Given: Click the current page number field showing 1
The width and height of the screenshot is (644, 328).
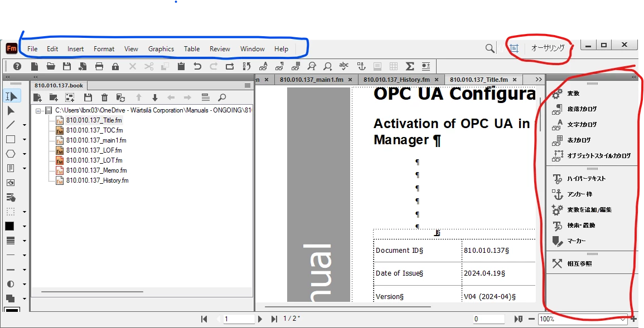Looking at the screenshot, I should click(x=239, y=319).
